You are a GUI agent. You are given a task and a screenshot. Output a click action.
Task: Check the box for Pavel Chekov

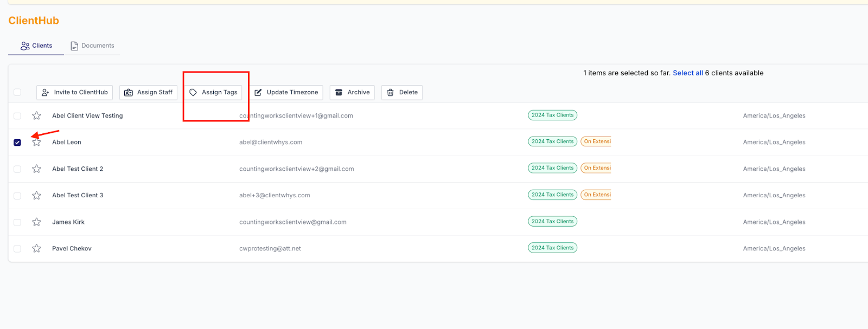click(17, 248)
